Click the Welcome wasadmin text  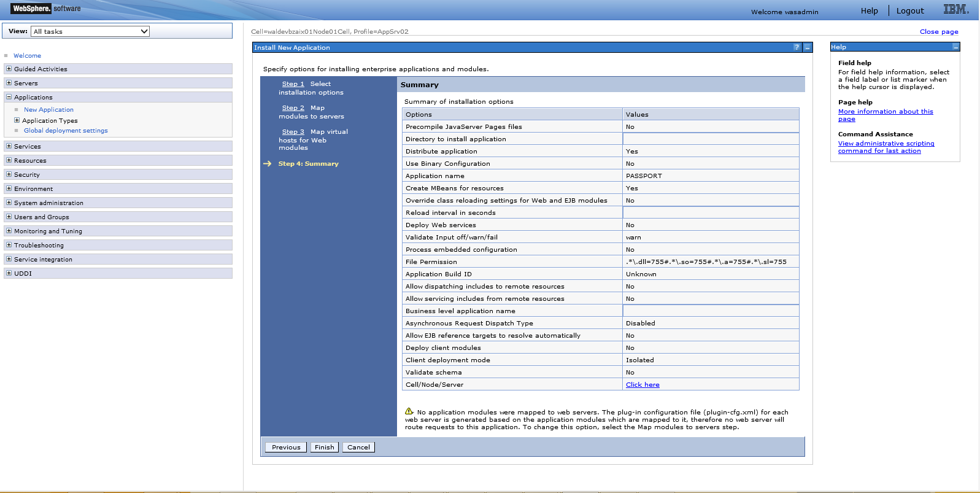tap(785, 12)
